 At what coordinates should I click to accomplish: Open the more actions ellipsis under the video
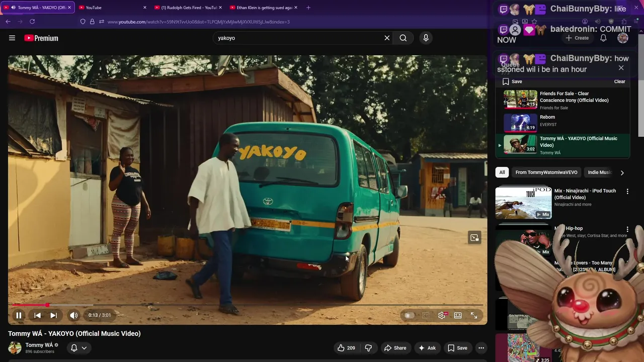pyautogui.click(x=481, y=348)
